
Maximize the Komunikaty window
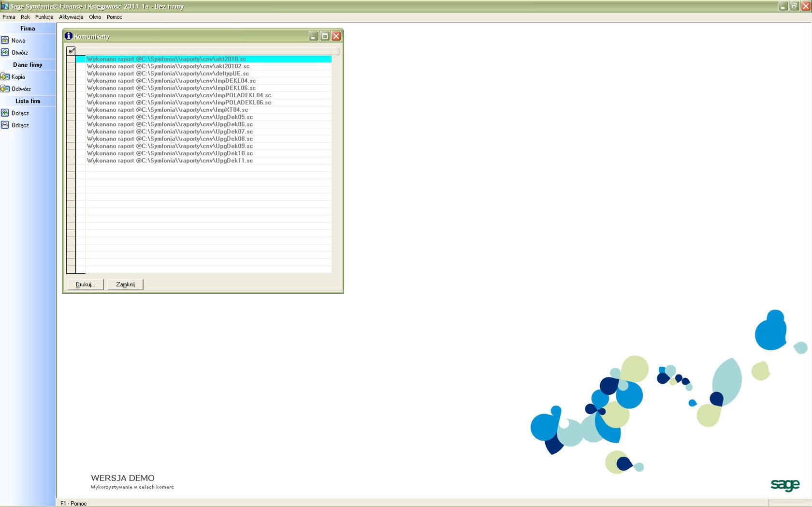325,36
